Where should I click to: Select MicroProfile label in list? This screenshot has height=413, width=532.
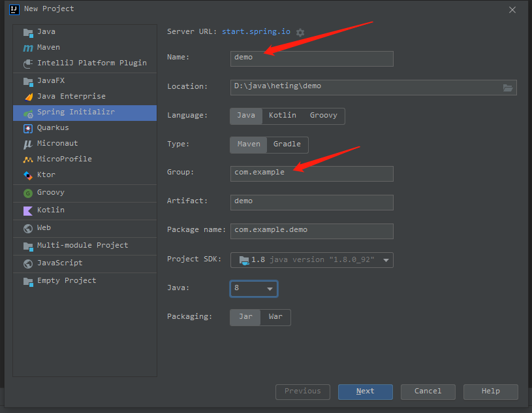coord(65,159)
